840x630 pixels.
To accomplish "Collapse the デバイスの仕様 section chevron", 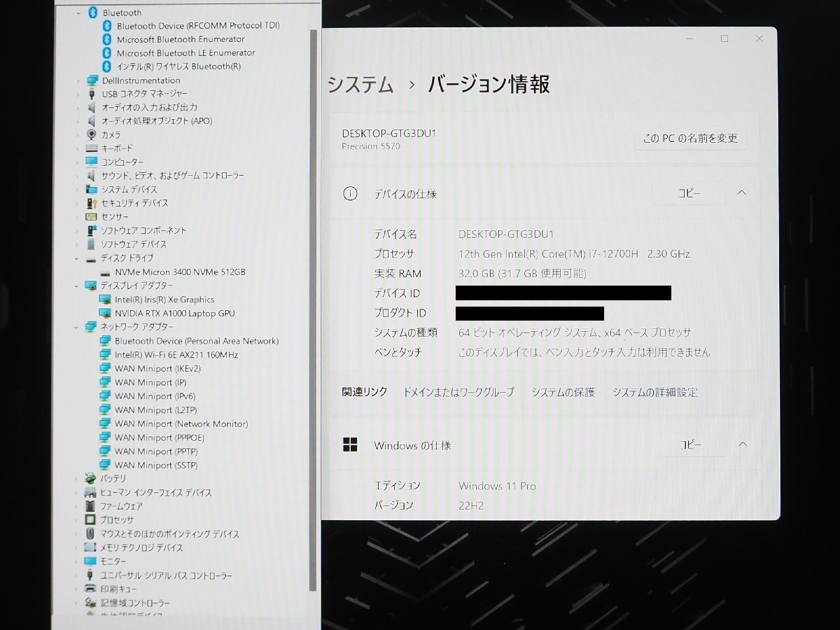I will point(741,192).
